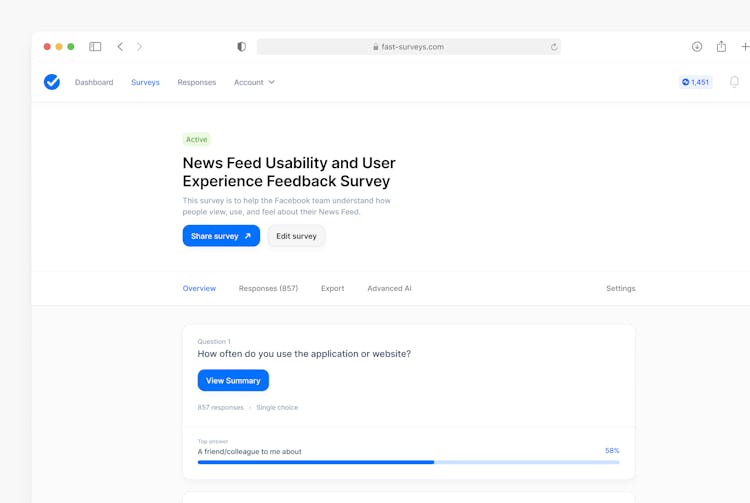The height and width of the screenshot is (503, 750).
Task: Expand the Account dropdown menu
Action: 254,82
